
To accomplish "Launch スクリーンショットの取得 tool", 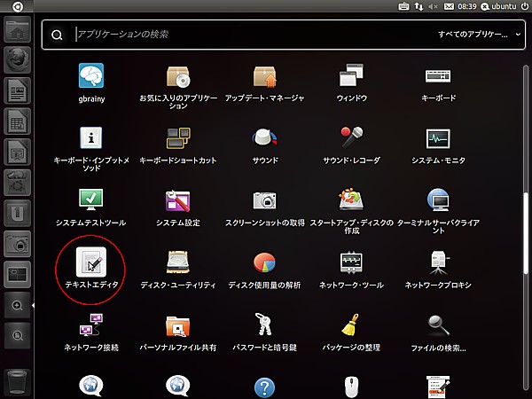I will click(264, 207).
